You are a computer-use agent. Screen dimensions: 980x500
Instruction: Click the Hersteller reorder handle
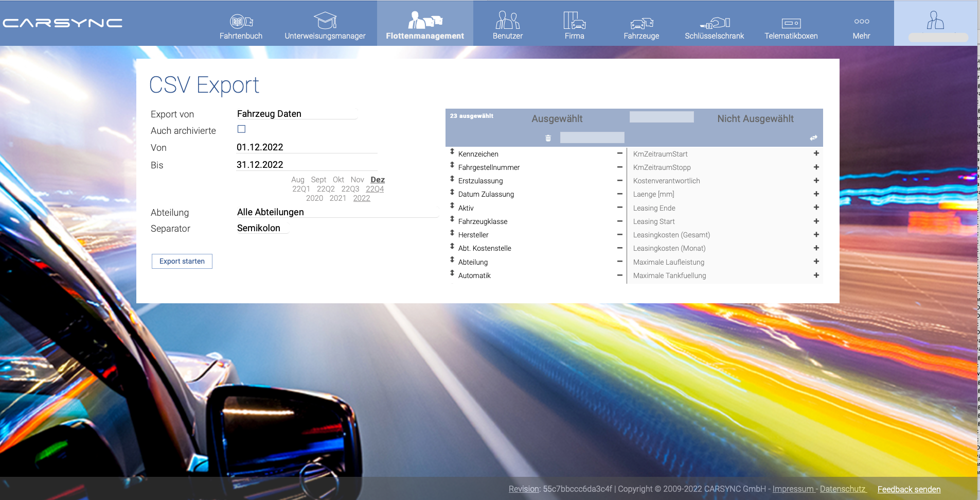pos(452,233)
